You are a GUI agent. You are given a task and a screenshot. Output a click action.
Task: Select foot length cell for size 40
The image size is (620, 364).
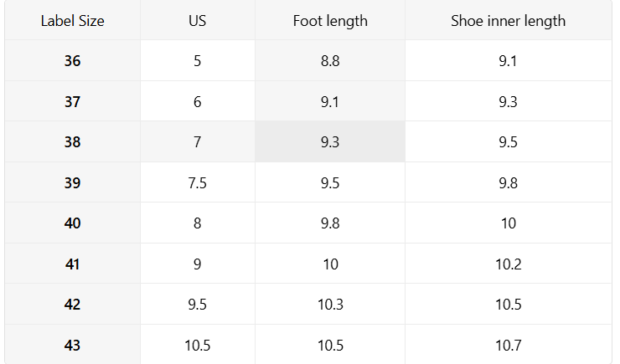330,223
